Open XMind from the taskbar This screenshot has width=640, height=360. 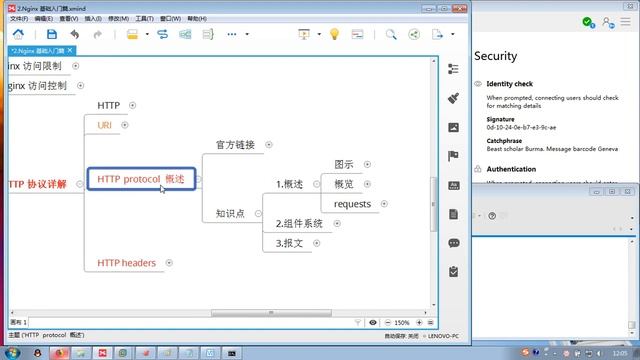[x=102, y=353]
